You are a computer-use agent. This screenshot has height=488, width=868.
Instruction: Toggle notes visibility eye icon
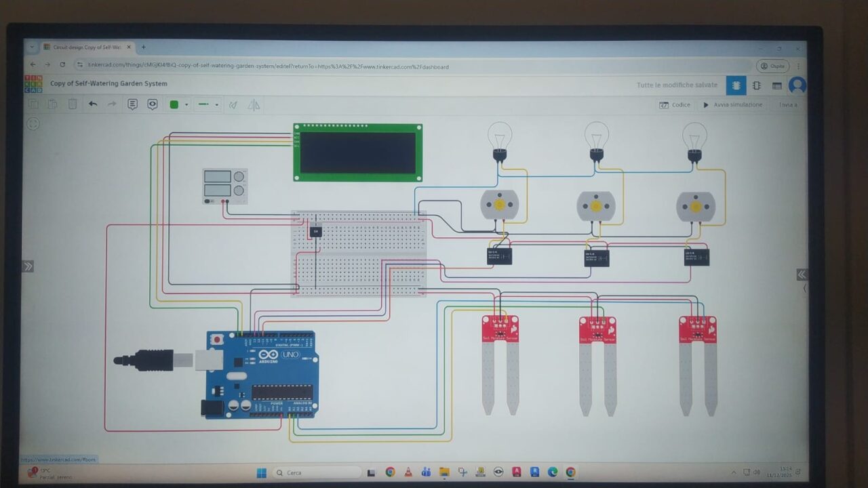point(153,104)
